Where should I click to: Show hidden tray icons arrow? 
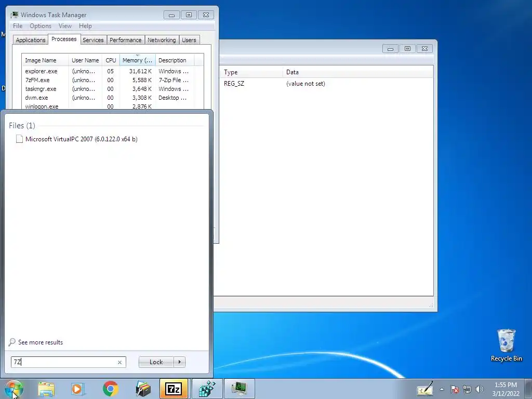coord(442,390)
